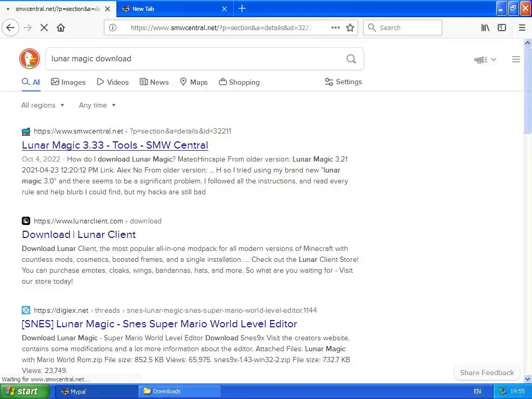Screen dimensions: 532x399
Task: Open the Library icon in toolbar
Action: 485,28
